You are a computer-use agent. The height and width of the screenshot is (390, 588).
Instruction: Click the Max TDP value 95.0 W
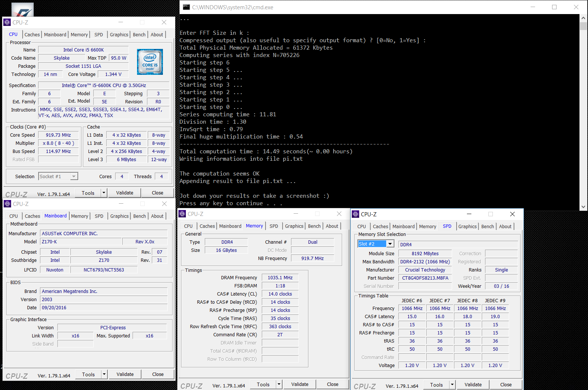coord(118,58)
